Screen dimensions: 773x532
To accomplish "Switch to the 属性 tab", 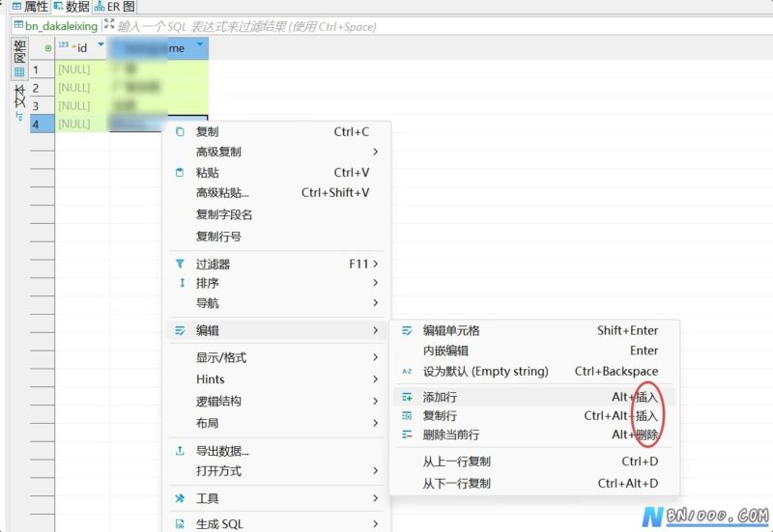I will pyautogui.click(x=31, y=7).
